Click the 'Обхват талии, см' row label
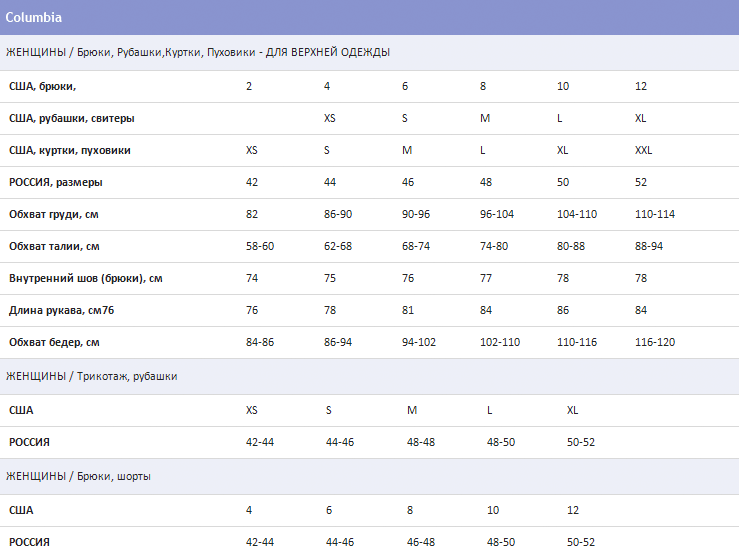This screenshot has height=553, width=739. coord(54,247)
